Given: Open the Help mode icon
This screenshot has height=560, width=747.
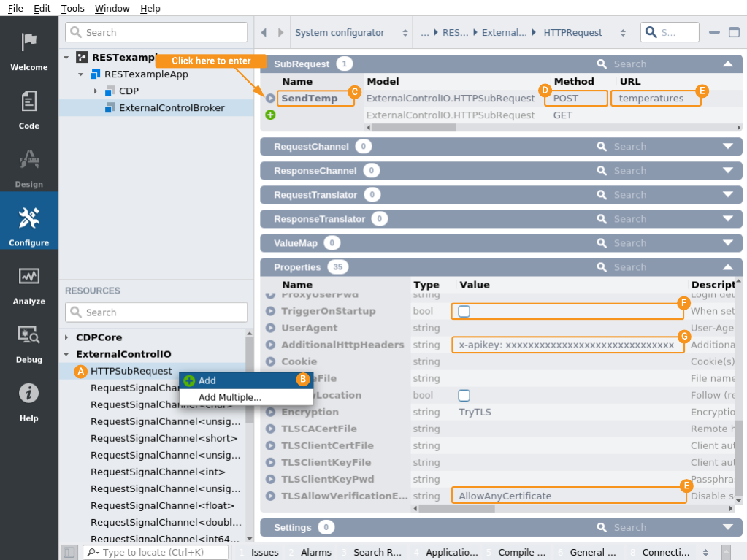Looking at the screenshot, I should point(29,400).
